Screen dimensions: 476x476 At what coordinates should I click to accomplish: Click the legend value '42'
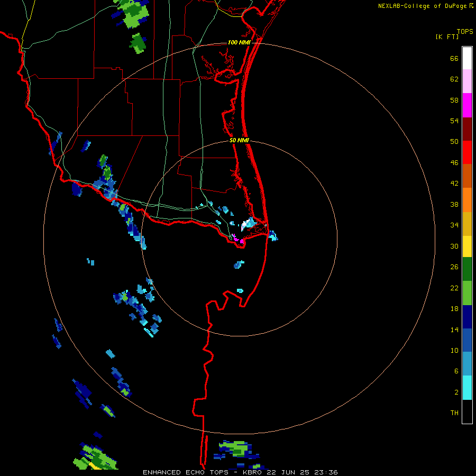[454, 184]
